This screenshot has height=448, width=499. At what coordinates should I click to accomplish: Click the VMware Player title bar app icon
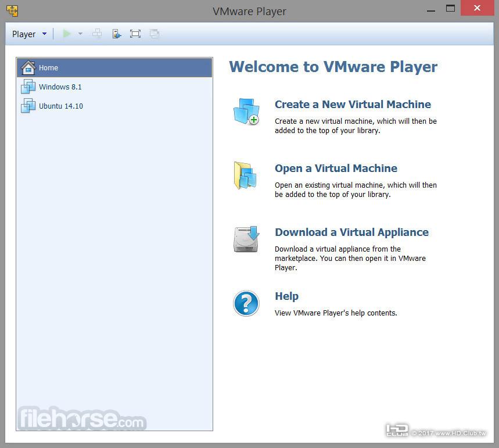[12, 11]
